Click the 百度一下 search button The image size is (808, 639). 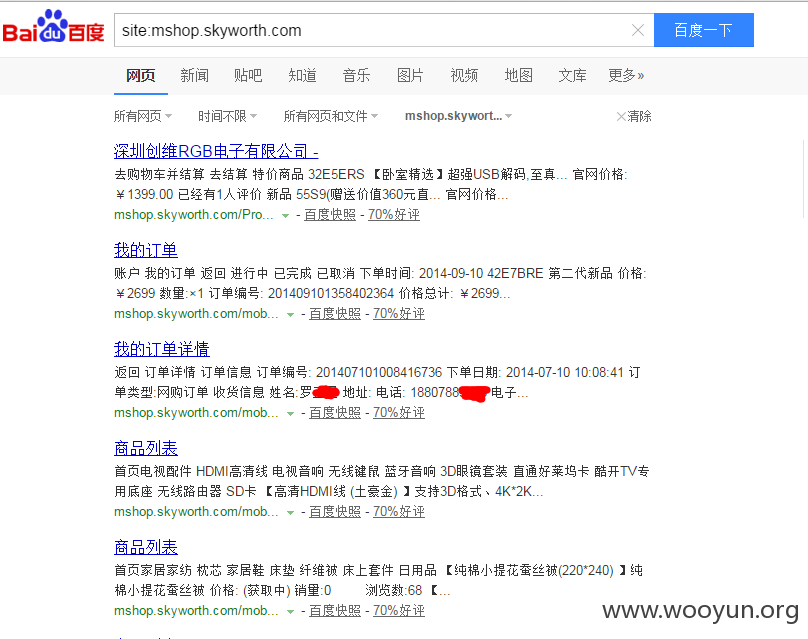pos(703,30)
